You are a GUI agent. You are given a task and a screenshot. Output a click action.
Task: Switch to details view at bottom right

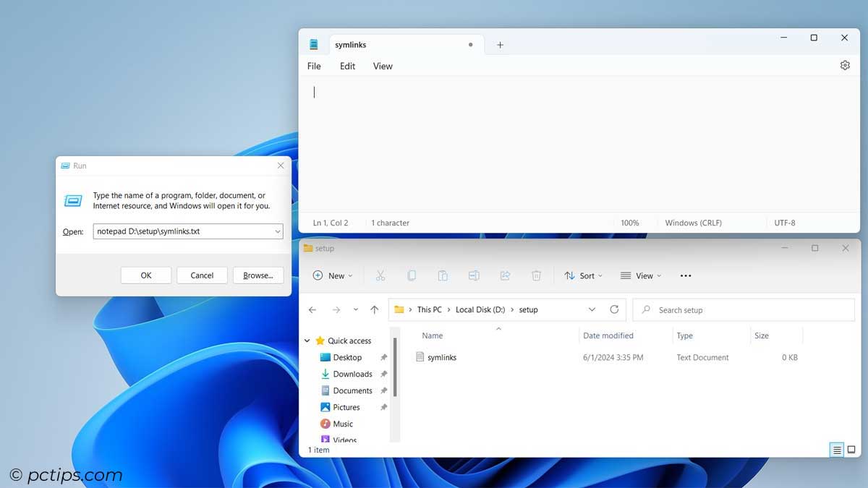click(x=835, y=449)
